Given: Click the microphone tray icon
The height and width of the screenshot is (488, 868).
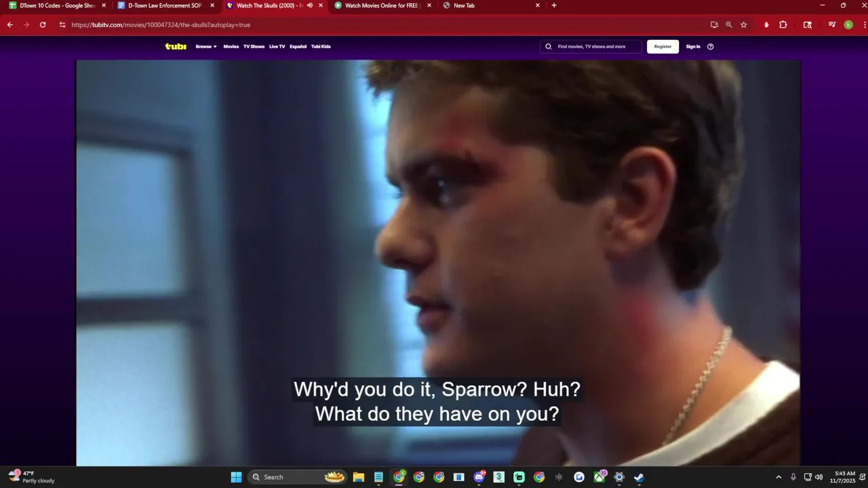Looking at the screenshot, I should 793,477.
